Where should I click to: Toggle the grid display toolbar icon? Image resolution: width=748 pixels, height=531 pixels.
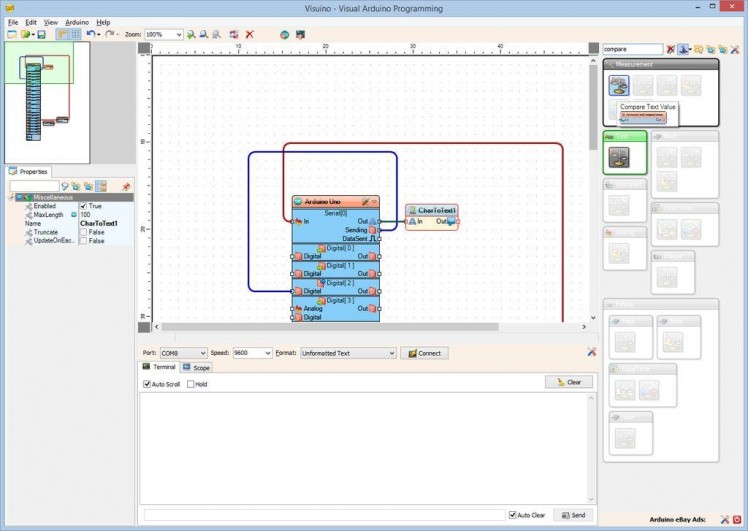[x=75, y=34]
